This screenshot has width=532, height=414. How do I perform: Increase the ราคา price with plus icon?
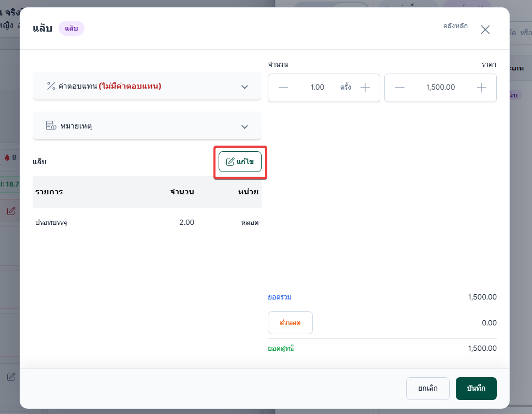click(481, 88)
